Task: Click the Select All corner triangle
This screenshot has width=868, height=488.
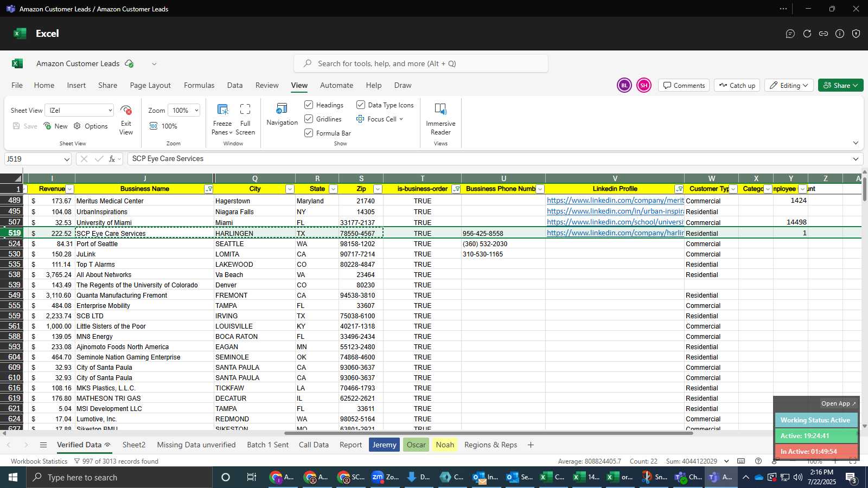Action: coord(18,178)
